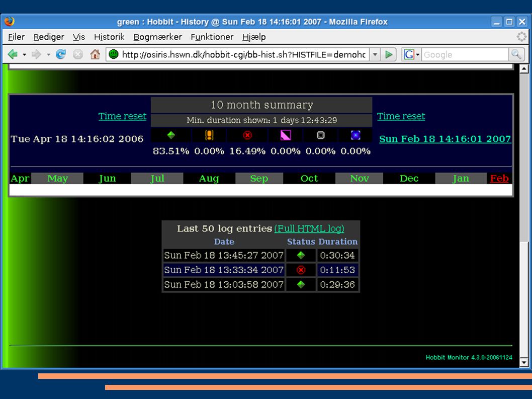Click the right Time reset link
The width and height of the screenshot is (532, 399).
point(401,116)
